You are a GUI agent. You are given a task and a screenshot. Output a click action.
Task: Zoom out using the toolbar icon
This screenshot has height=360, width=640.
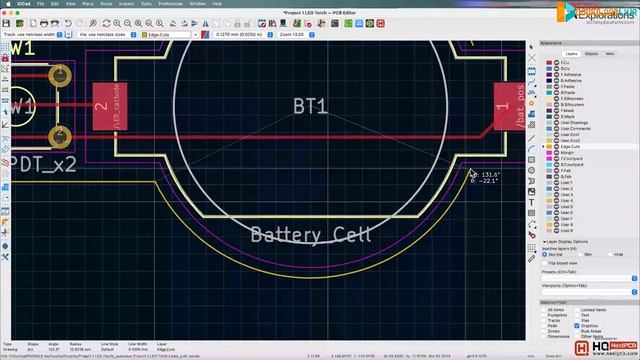pyautogui.click(x=128, y=24)
